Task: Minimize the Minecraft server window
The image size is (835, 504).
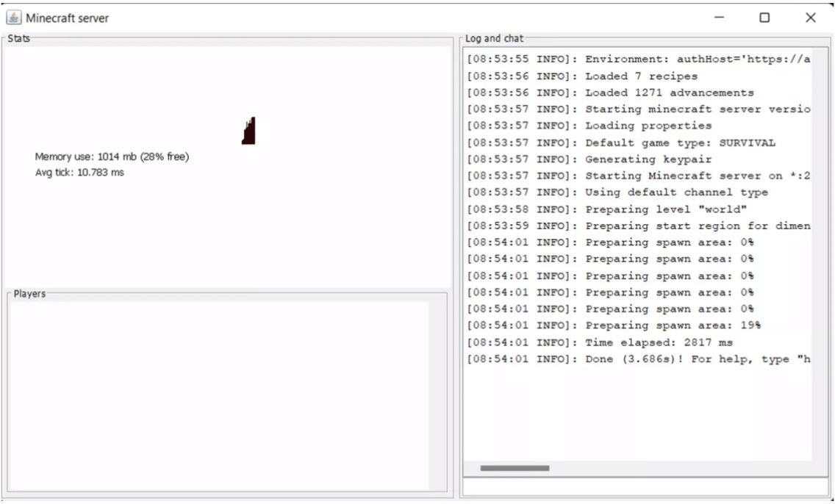Action: [x=719, y=18]
